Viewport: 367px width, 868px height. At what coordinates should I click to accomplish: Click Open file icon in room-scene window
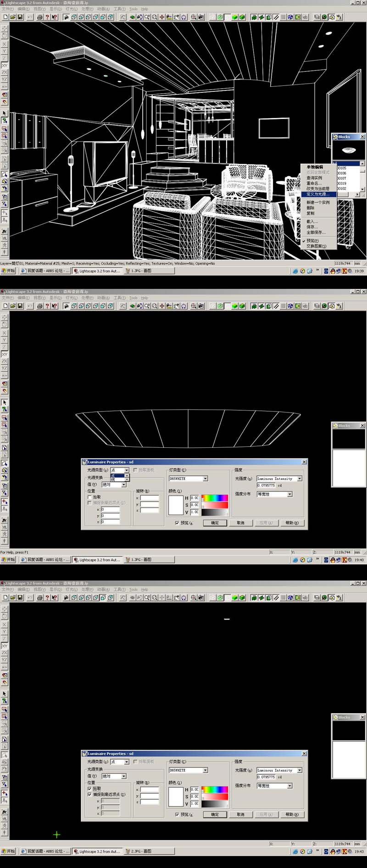tap(13, 17)
